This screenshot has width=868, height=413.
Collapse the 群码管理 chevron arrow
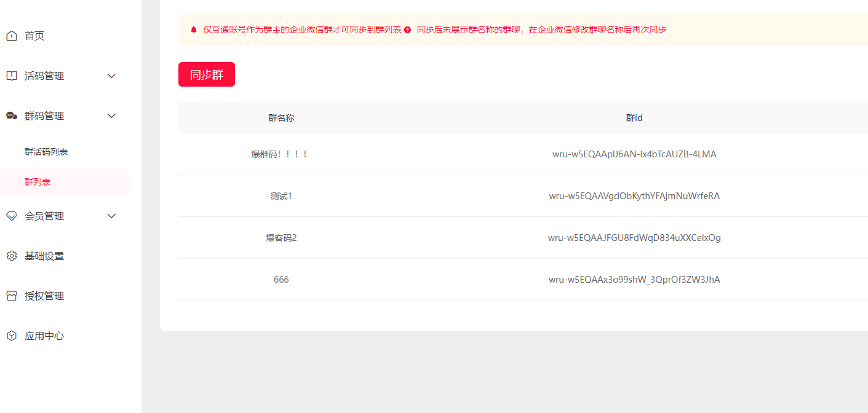111,116
